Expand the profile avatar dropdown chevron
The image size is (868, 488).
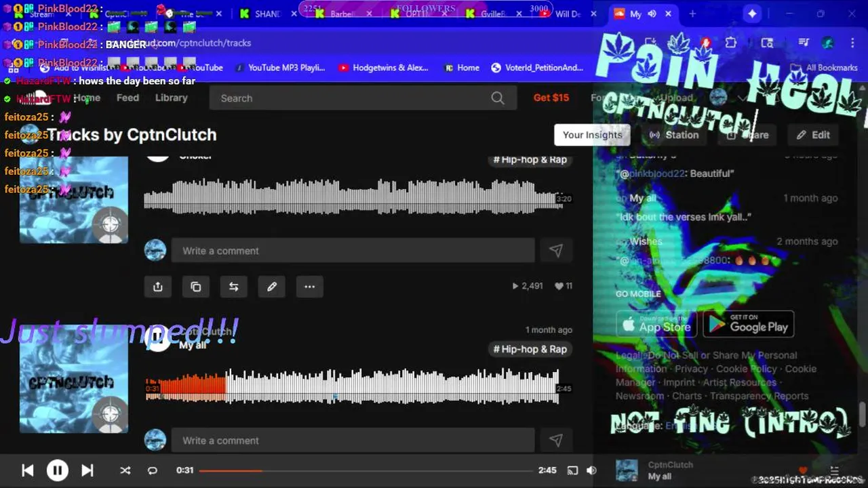coord(743,98)
